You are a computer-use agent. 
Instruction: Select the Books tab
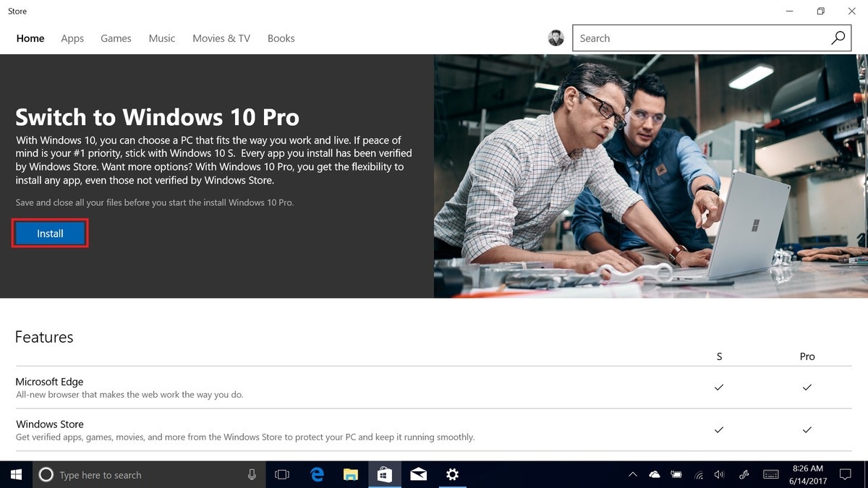(x=281, y=38)
